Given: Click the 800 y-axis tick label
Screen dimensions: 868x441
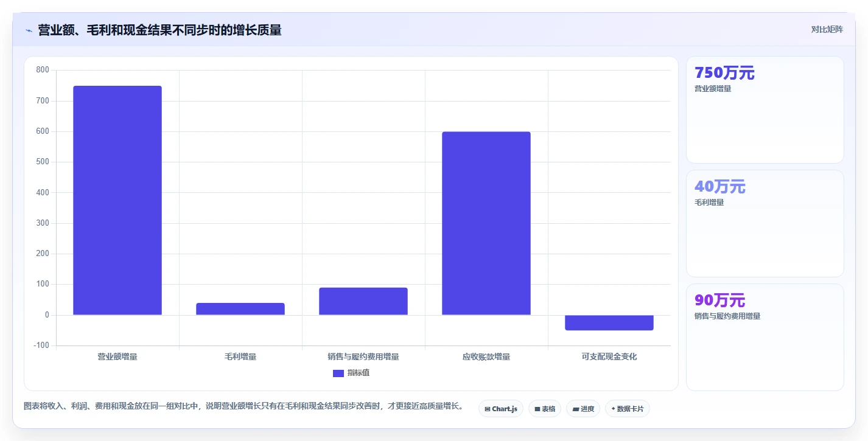Looking at the screenshot, I should pos(43,70).
